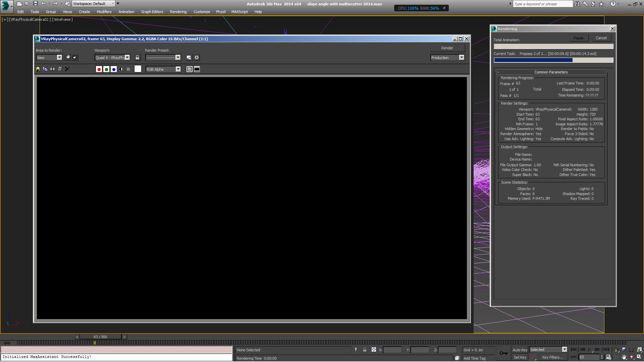Cancel the render in progress

[601, 38]
